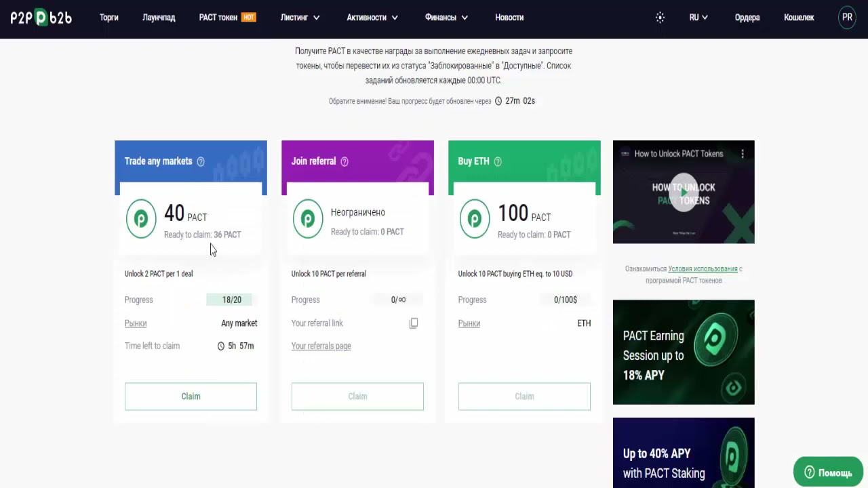Screen dimensions: 868x488
Task: Open help icon next to Buy ETH
Action: tap(498, 161)
